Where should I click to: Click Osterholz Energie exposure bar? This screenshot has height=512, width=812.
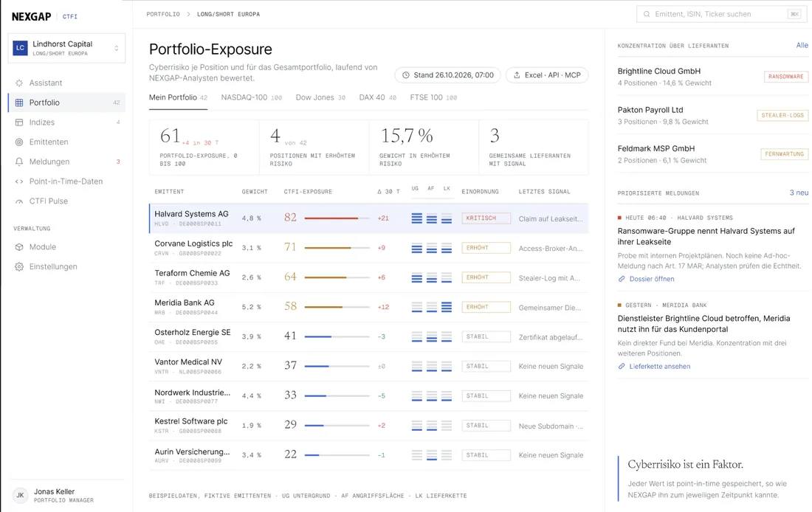(337, 337)
